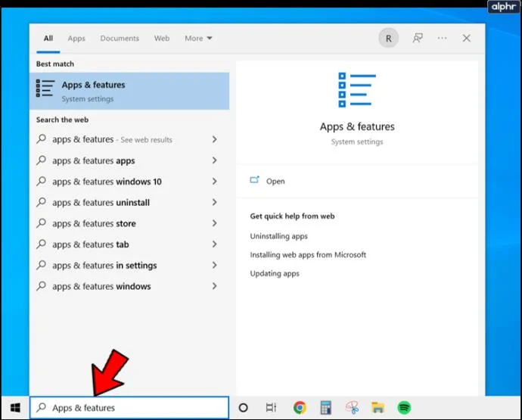
Task: Open Apps & features via Open link
Action: tap(275, 181)
